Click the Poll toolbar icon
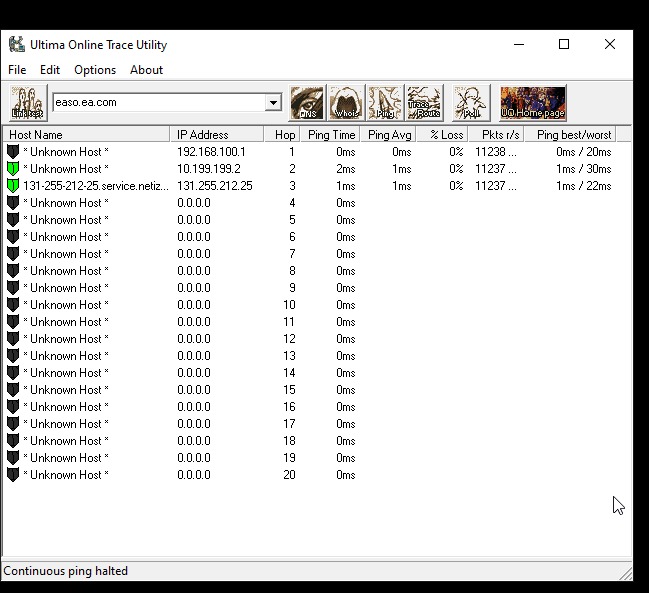Image resolution: width=649 pixels, height=593 pixels. coord(471,103)
